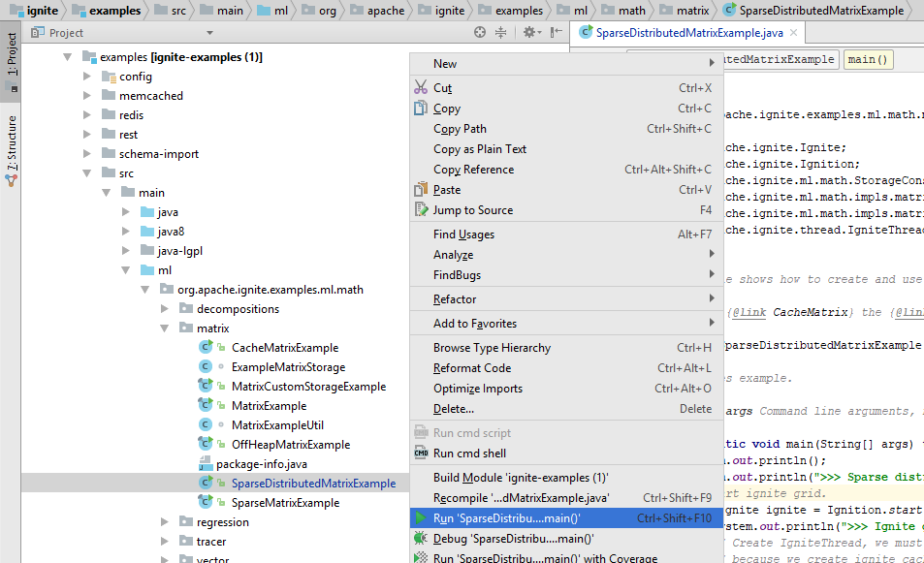This screenshot has width=924, height=563.
Task: Expand the decompositions package
Action: [165, 308]
